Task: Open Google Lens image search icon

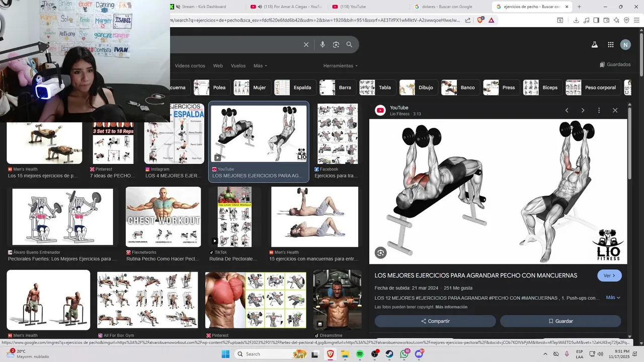Action: 336,45
